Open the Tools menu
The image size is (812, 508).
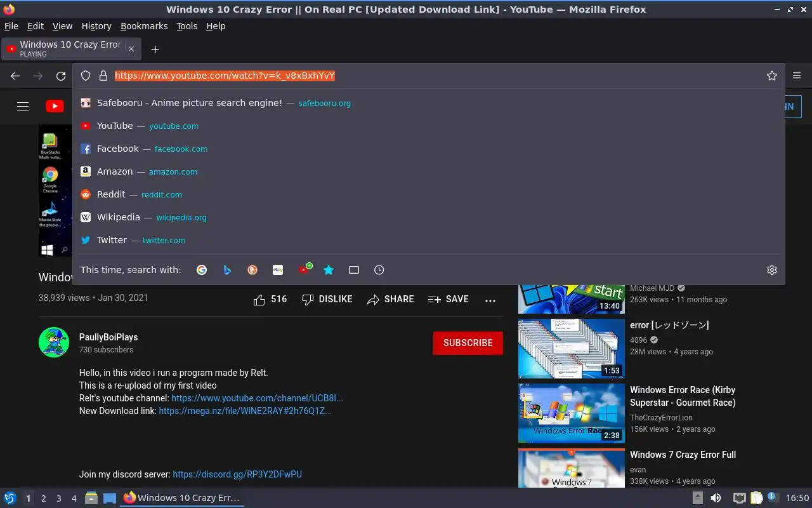coord(187,26)
